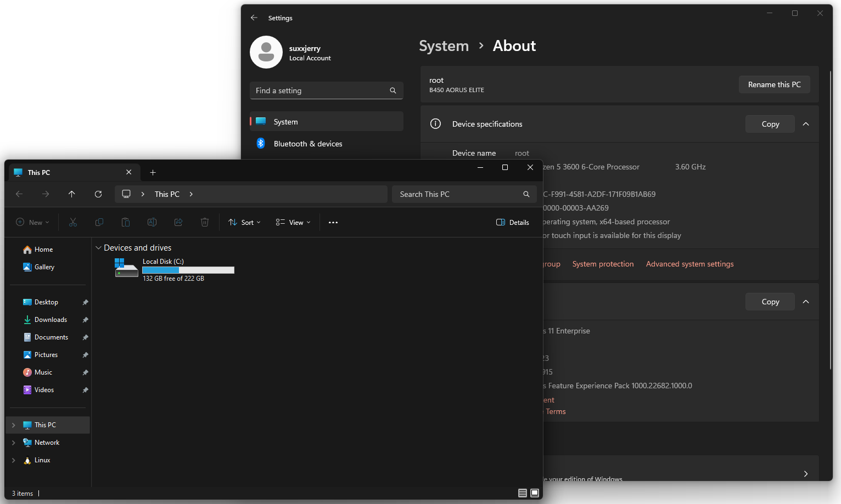This screenshot has height=504, width=841.
Task: Click the Search This PC field
Action: point(464,194)
